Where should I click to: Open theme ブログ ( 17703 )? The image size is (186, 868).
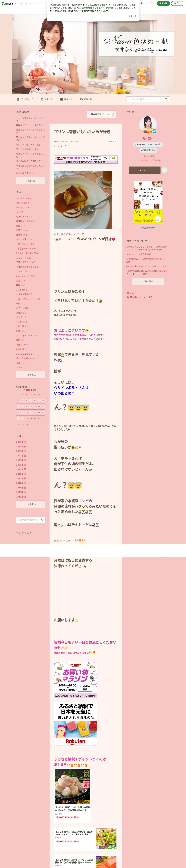tap(24, 198)
